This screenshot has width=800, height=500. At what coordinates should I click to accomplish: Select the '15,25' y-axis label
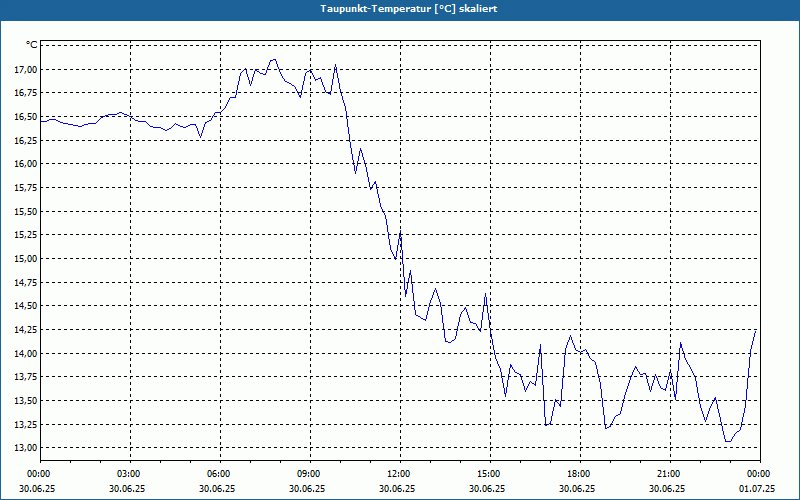click(x=26, y=235)
